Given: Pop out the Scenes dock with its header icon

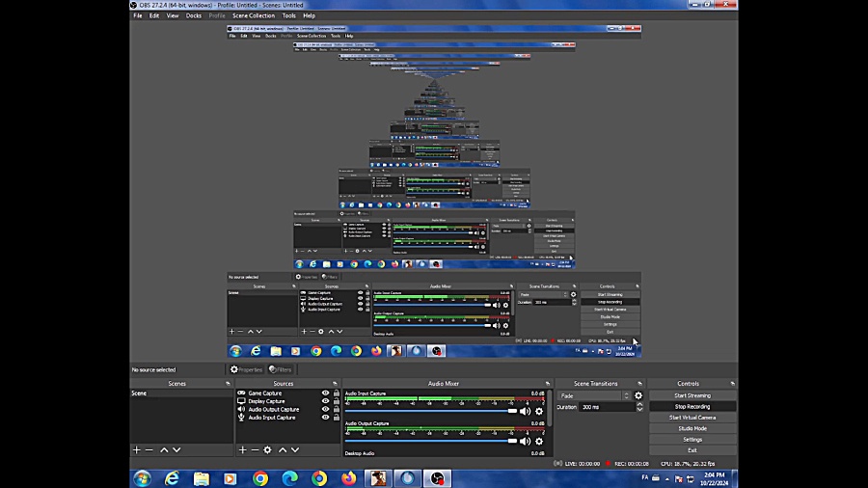Looking at the screenshot, I should [228, 384].
